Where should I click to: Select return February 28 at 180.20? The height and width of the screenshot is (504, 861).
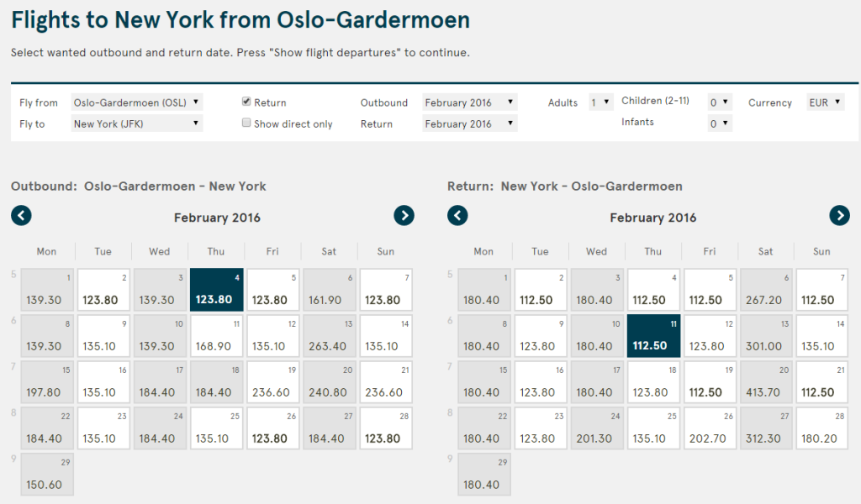822,428
